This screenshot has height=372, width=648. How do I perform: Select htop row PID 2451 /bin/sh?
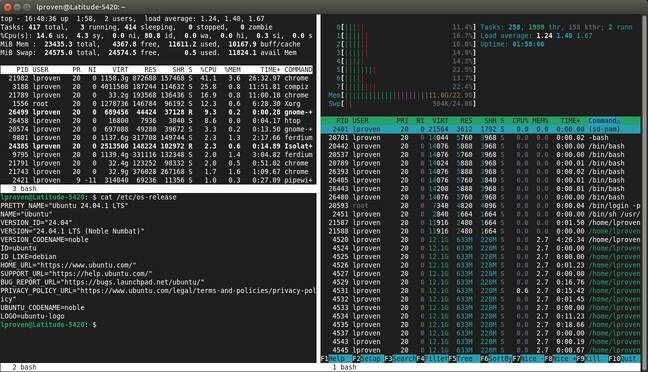click(x=481, y=214)
